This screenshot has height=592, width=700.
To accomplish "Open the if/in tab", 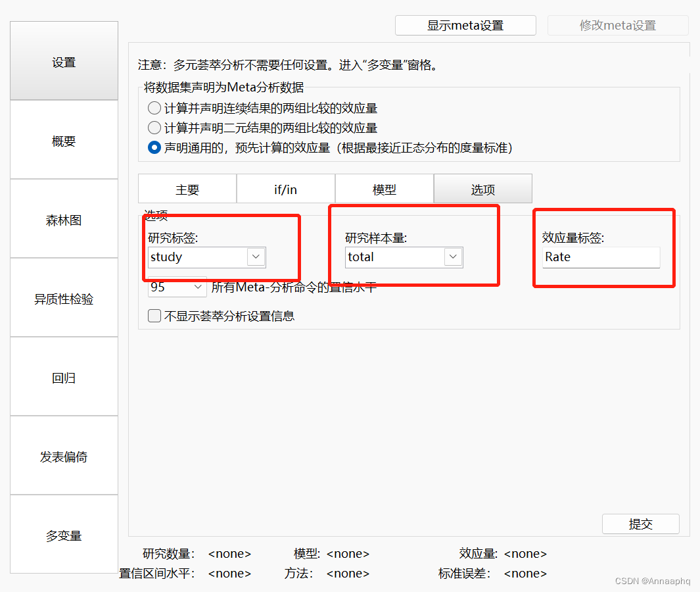I will point(285,189).
